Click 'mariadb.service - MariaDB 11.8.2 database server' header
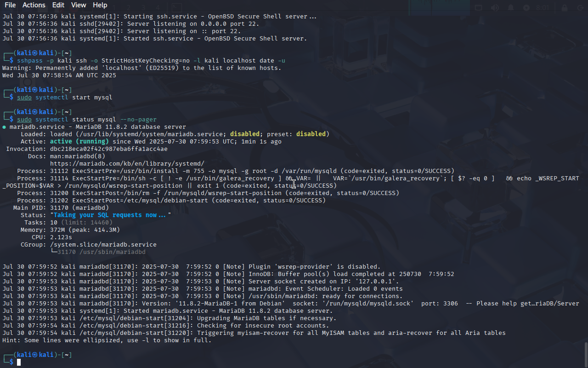The width and height of the screenshot is (588, 368). tap(98, 127)
